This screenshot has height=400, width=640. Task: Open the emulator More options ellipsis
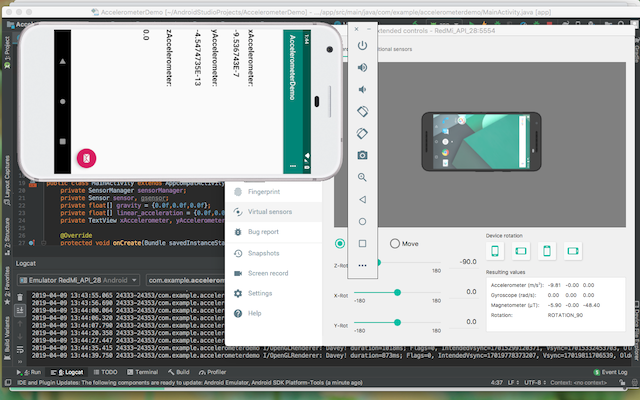click(x=362, y=265)
